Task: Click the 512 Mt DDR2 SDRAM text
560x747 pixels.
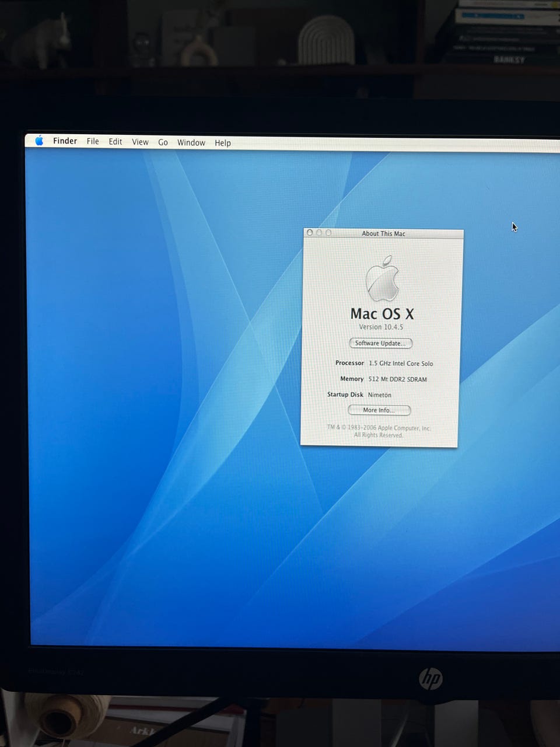Action: 397,379
